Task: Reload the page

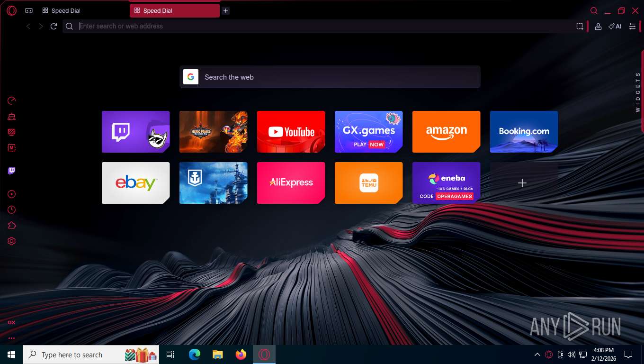Action: [54, 27]
